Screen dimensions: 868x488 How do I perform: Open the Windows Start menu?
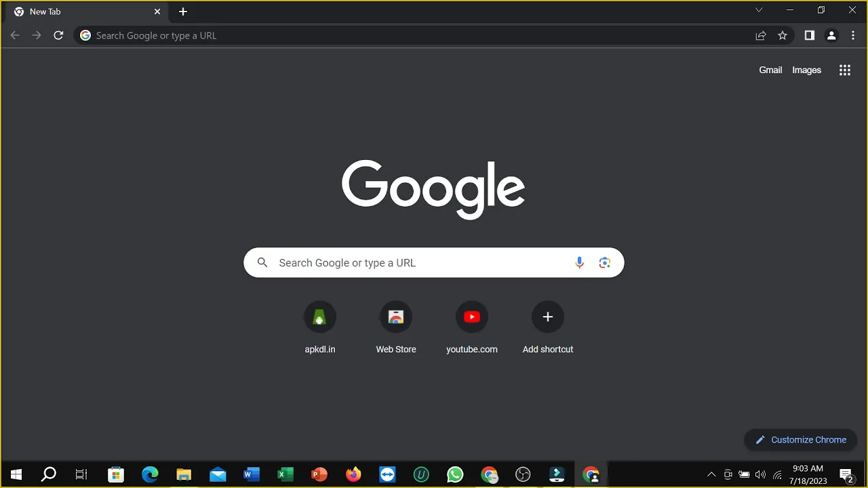tap(16, 474)
